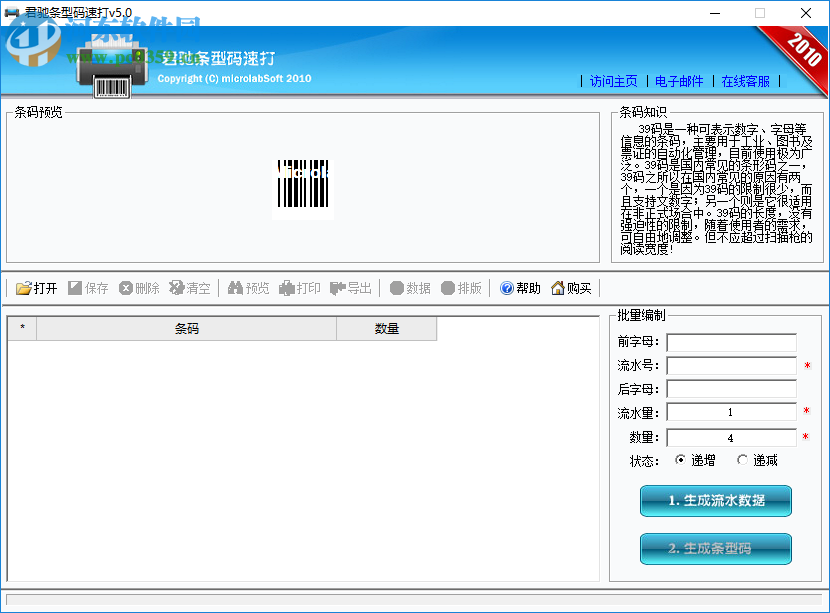Open the 数据 data tool
Screen dimensions: 830x613
[410, 289]
